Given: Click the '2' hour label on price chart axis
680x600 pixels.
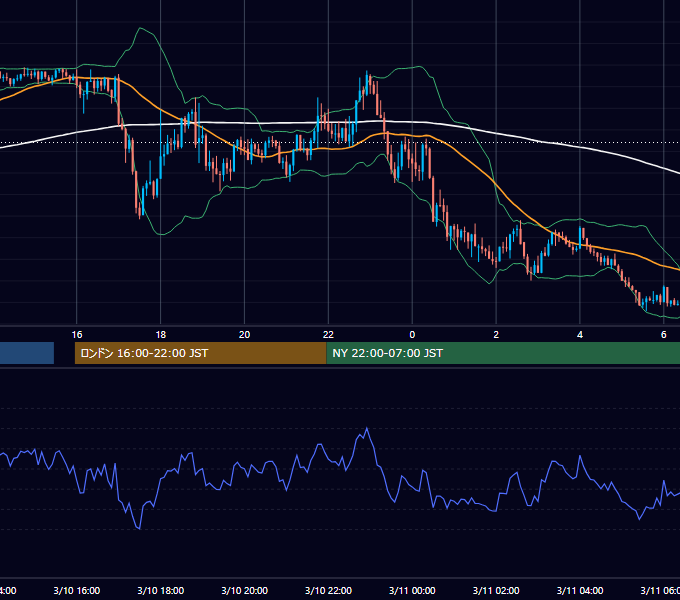Looking at the screenshot, I should (x=496, y=335).
